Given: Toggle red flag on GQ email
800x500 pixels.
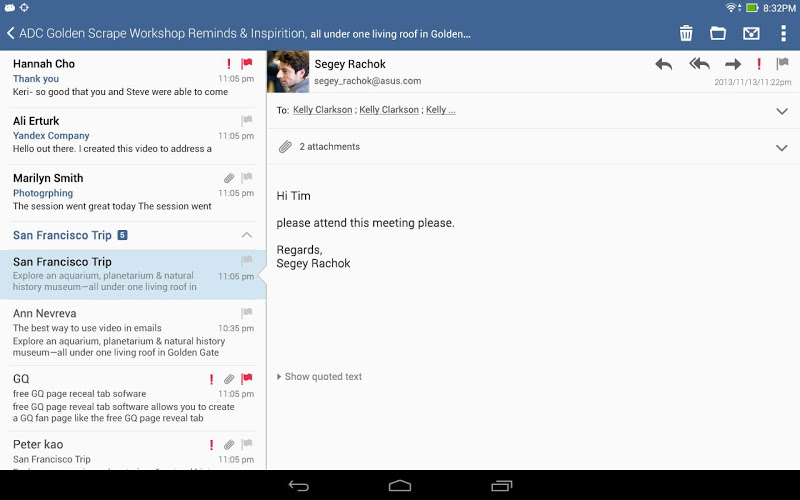Looking at the screenshot, I should [x=247, y=379].
